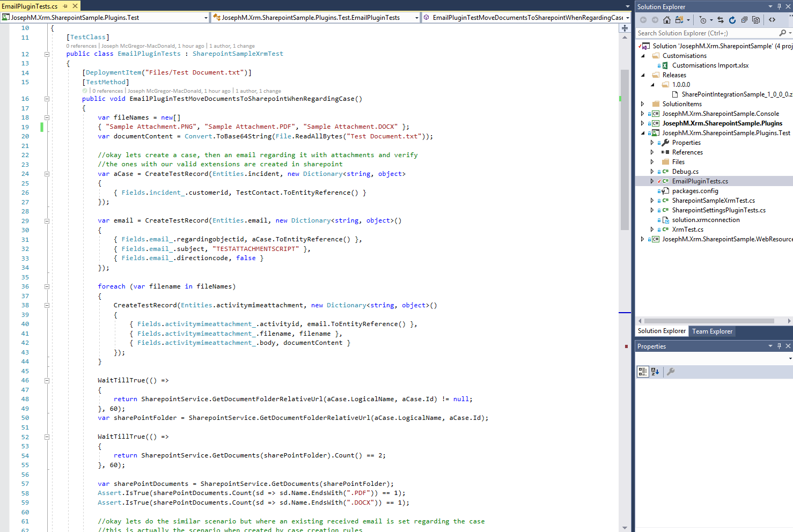Switch to the Team Explorer tab
The width and height of the screenshot is (793, 532).
click(x=712, y=331)
